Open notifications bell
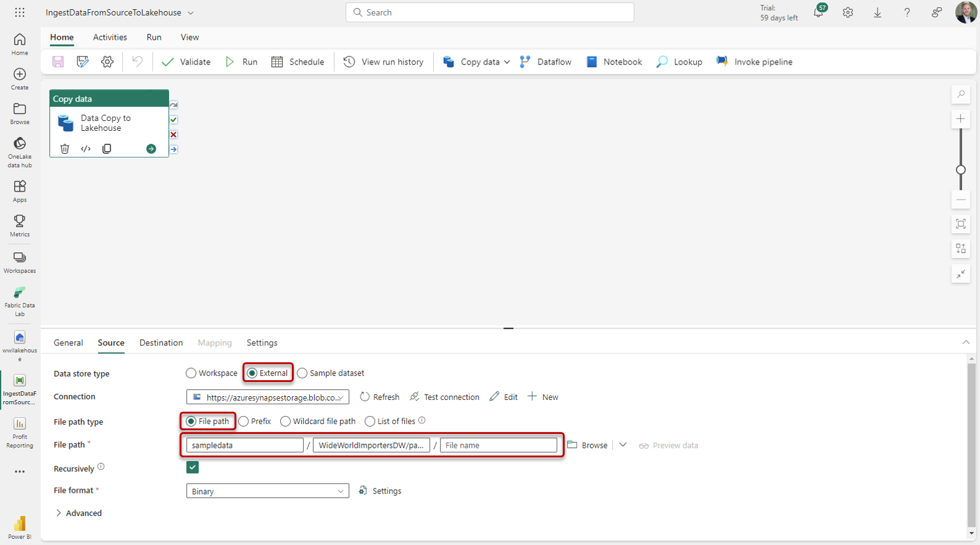This screenshot has height=545, width=980. 819,12
